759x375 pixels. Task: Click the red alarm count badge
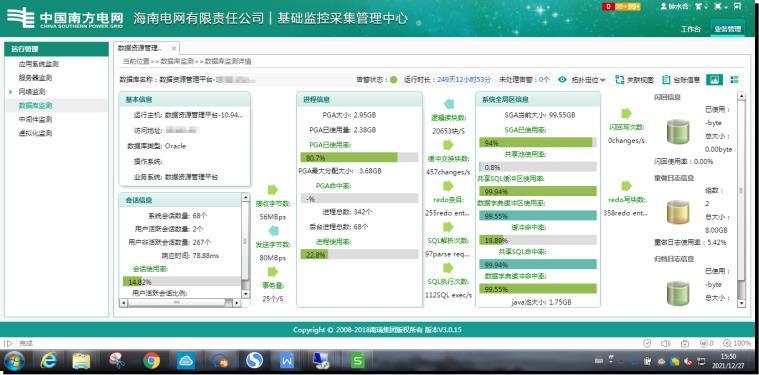(x=607, y=6)
